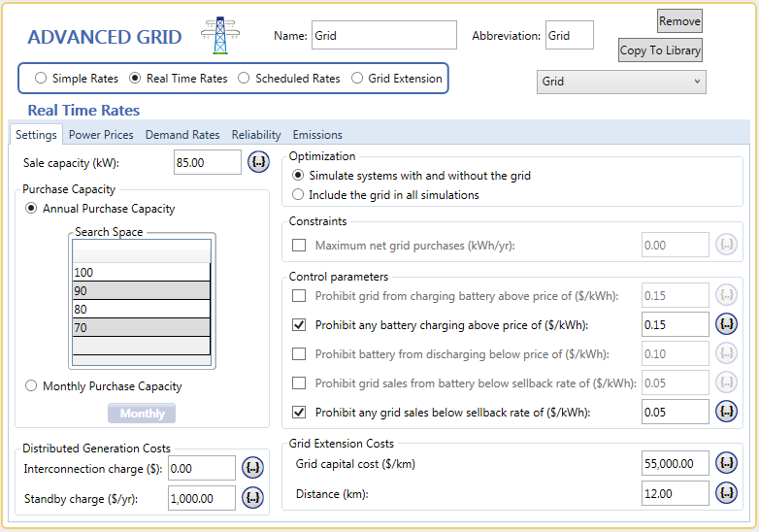This screenshot has height=532, width=759.
Task: Click the Copy To Library button
Action: point(660,50)
